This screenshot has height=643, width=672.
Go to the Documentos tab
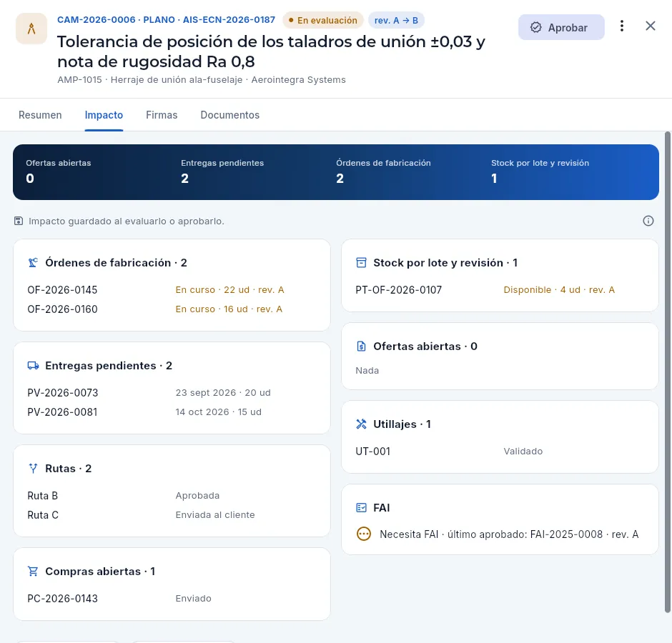[229, 115]
